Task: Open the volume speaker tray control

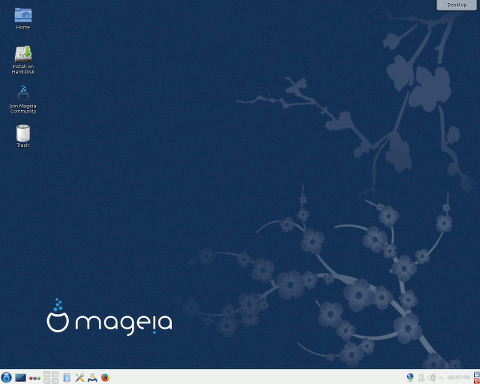Action: [x=432, y=378]
